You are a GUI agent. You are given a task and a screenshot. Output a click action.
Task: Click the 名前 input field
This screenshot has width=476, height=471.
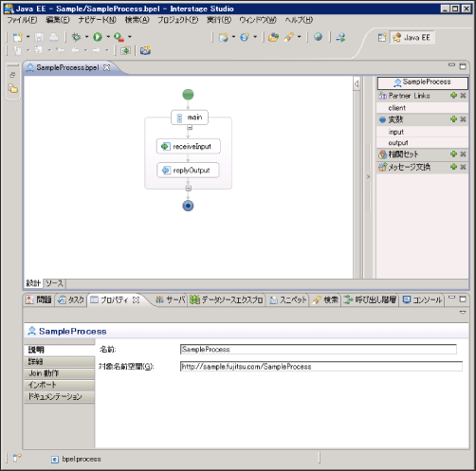[x=319, y=349]
